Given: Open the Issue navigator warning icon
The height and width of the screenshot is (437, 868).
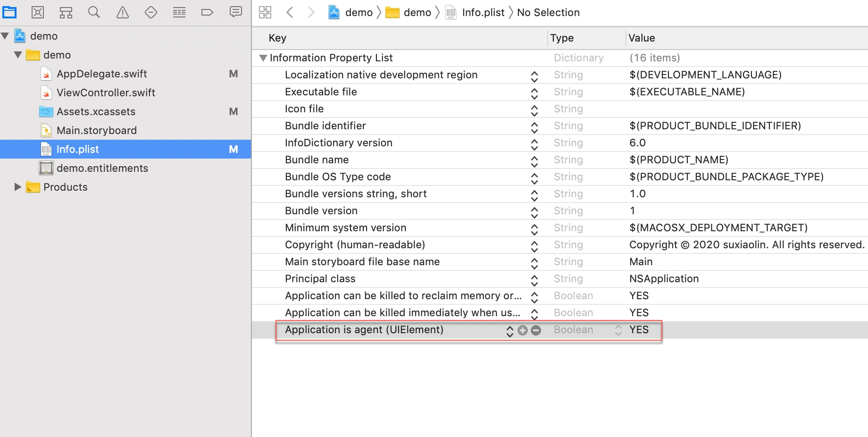Looking at the screenshot, I should tap(123, 12).
